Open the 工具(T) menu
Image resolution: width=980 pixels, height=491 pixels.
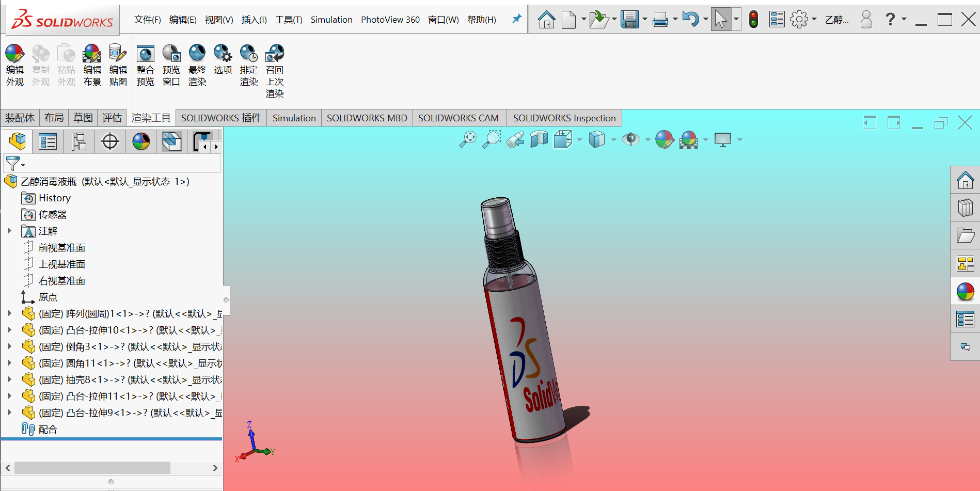coord(289,20)
